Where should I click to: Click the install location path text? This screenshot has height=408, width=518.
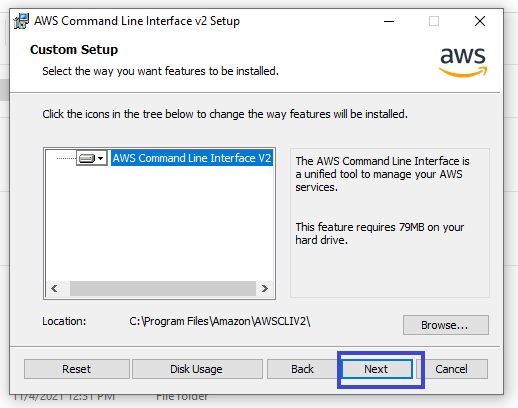(220, 321)
